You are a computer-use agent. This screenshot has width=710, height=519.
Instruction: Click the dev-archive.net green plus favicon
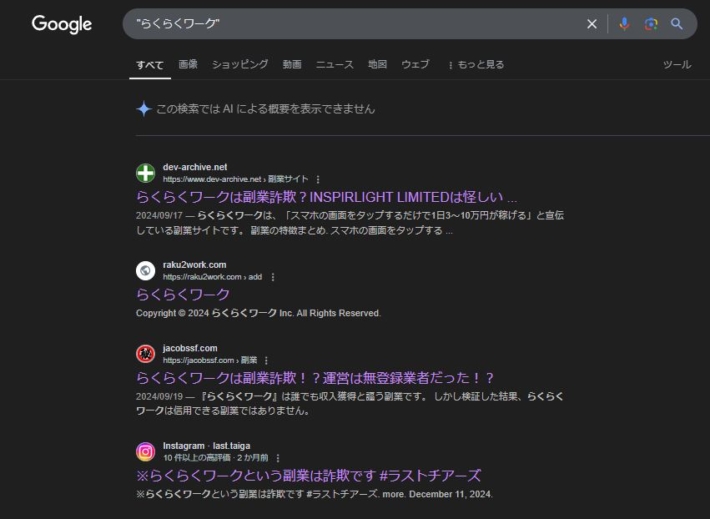coord(145,173)
